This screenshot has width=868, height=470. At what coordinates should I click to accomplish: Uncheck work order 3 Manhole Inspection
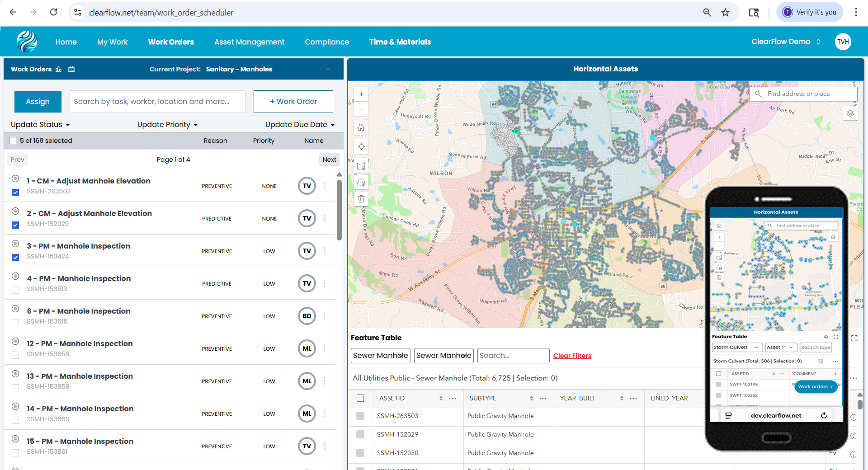15,258
